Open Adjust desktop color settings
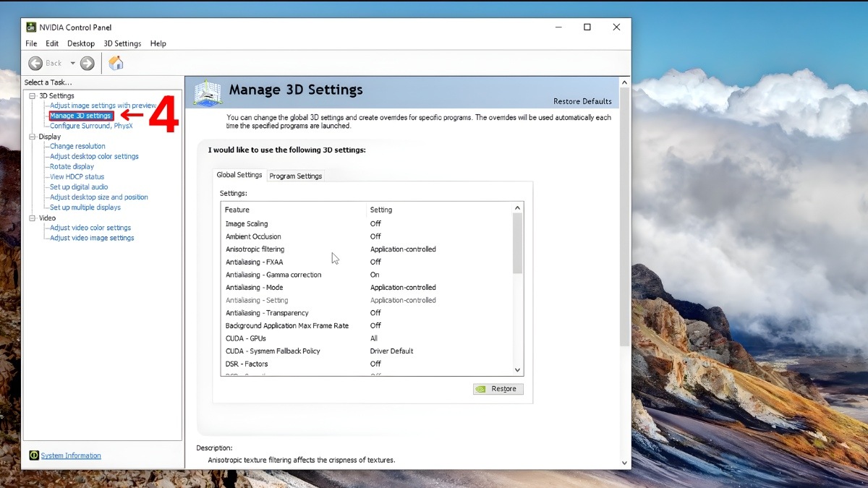This screenshot has height=488, width=868. [x=94, y=156]
